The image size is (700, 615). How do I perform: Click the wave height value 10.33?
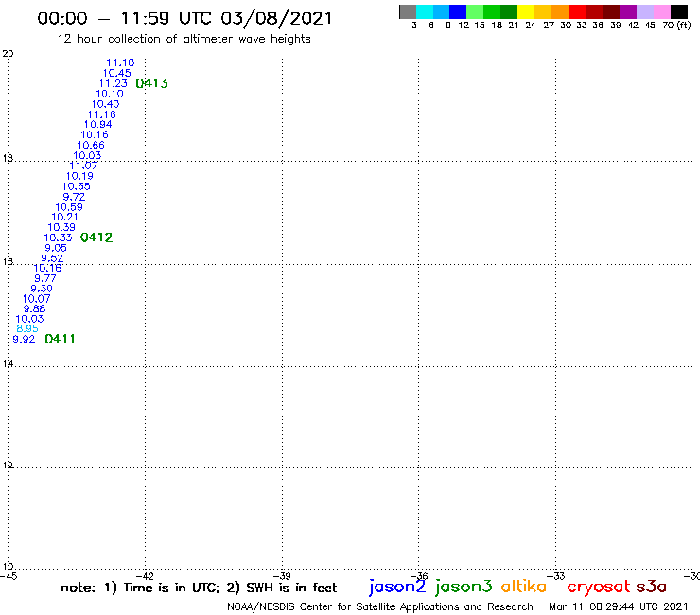coord(58,237)
